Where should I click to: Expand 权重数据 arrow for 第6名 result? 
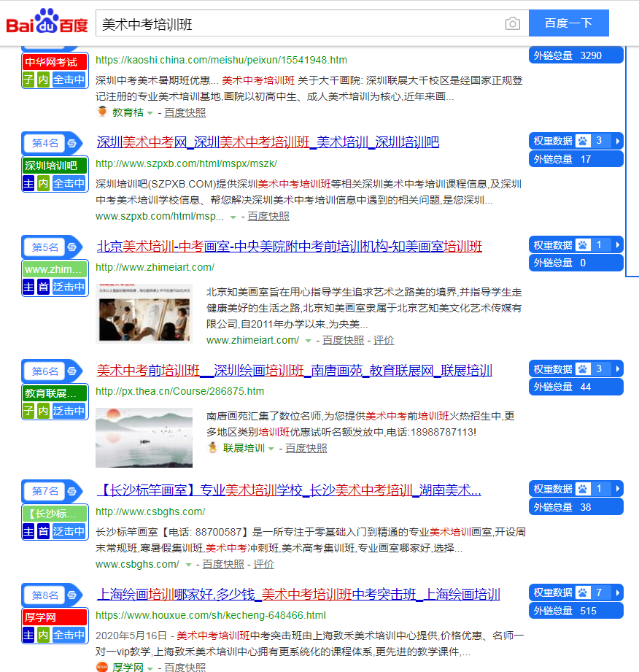coord(618,369)
